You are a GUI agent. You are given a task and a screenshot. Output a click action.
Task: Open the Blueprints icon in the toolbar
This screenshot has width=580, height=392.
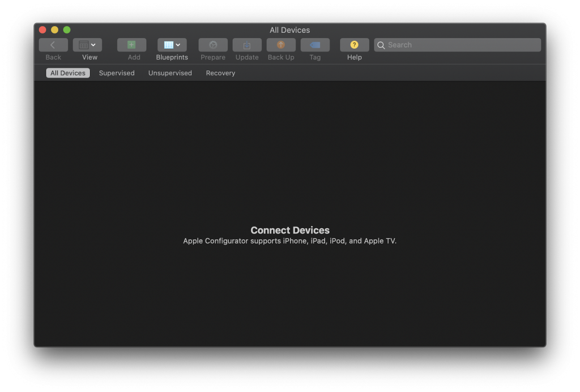(168, 44)
